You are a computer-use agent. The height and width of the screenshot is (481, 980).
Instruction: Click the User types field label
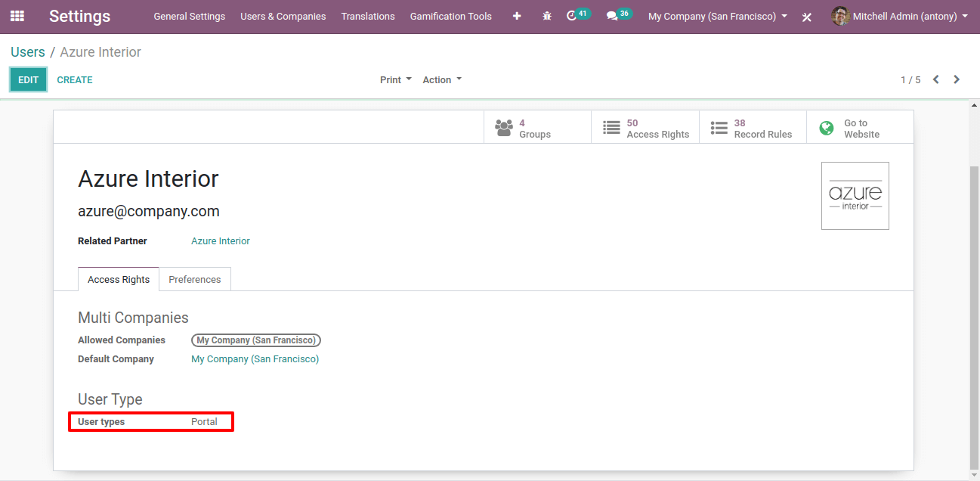101,422
